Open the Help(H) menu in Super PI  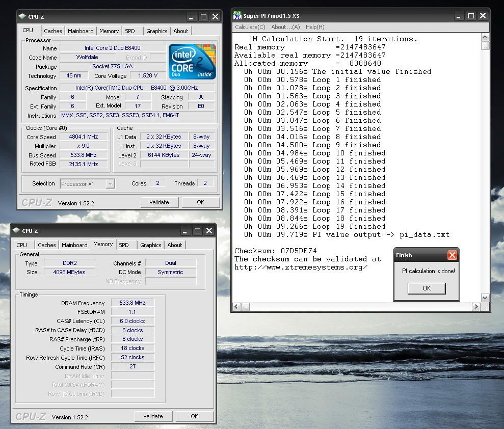coord(315,27)
